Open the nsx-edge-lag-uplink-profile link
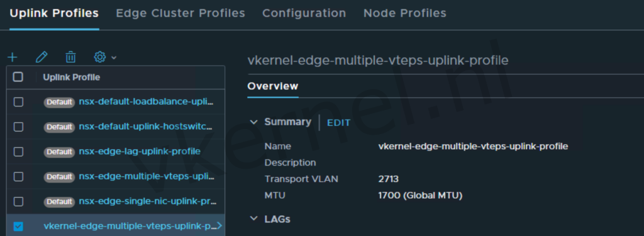Image resolution: width=644 pixels, height=236 pixels. point(140,151)
